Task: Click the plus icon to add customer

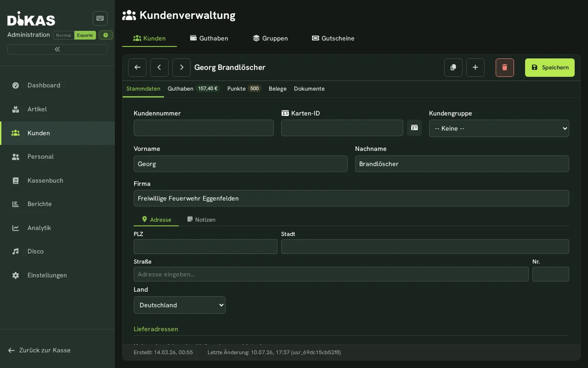Action: pyautogui.click(x=475, y=67)
